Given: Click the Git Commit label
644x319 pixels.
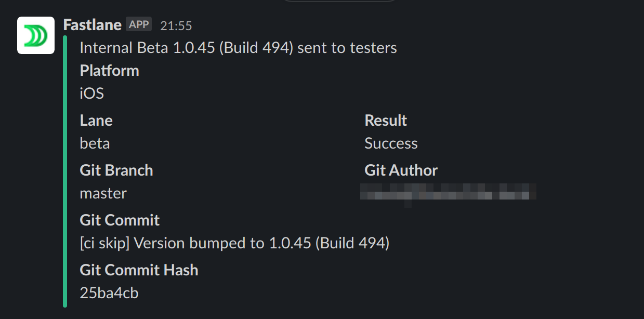Looking at the screenshot, I should (120, 220).
